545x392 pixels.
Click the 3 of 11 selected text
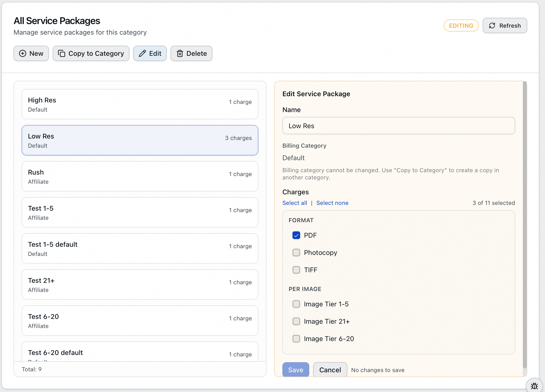(494, 203)
